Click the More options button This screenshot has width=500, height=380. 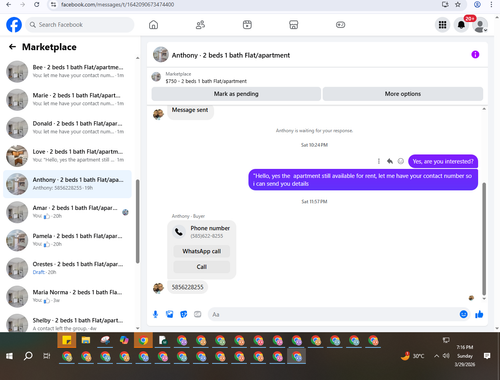403,94
